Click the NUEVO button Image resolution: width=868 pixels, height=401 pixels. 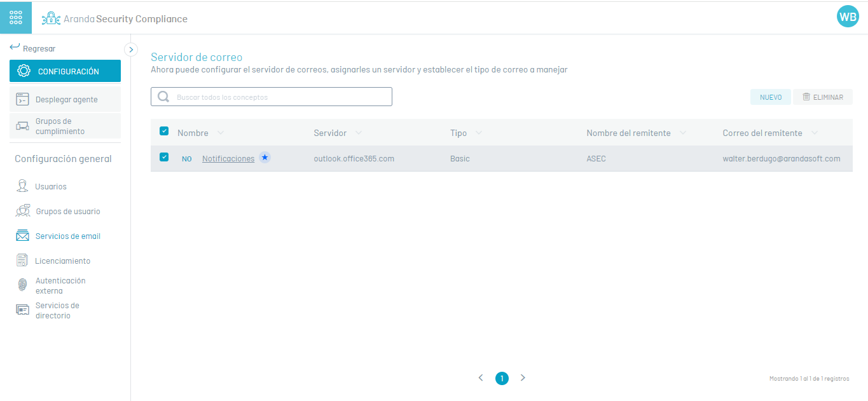771,97
